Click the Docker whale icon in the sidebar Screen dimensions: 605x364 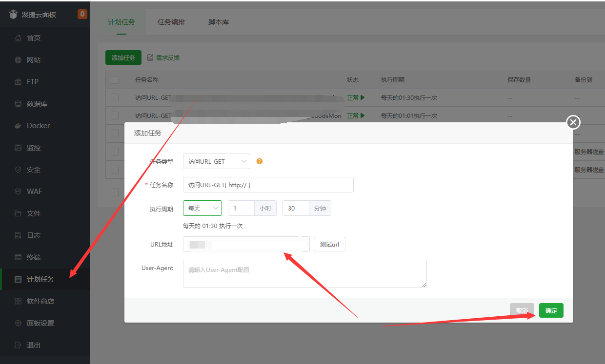click(18, 126)
